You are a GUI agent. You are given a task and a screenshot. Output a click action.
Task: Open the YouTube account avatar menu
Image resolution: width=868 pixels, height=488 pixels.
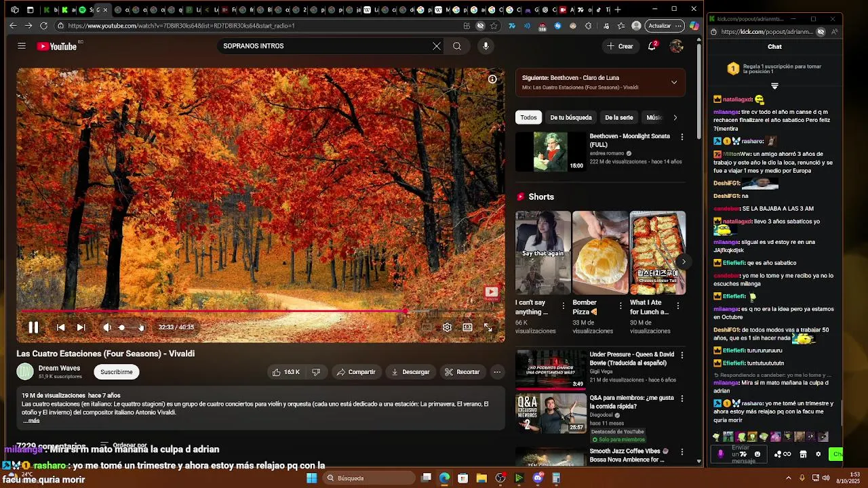[x=676, y=46]
